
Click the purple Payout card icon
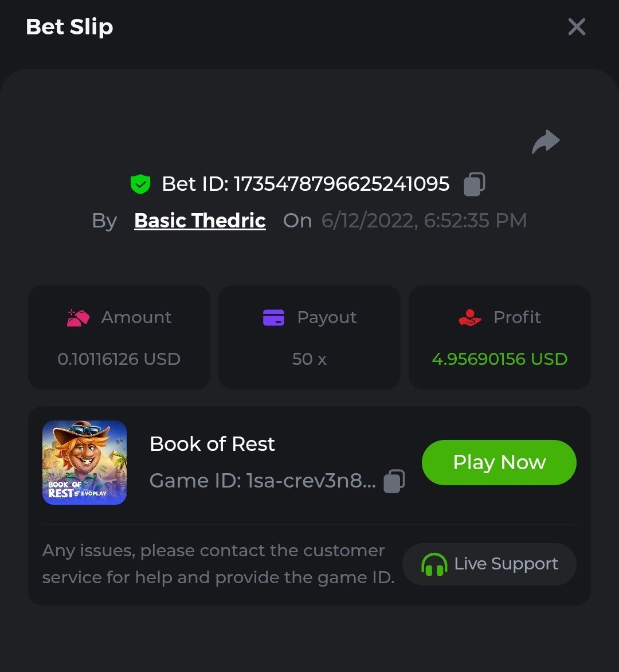point(273,317)
